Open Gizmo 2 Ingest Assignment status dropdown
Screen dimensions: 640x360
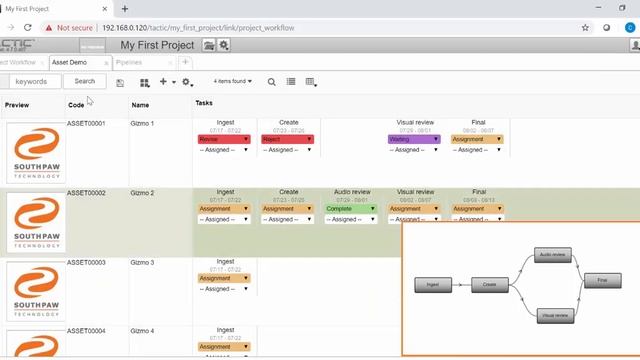(224, 209)
